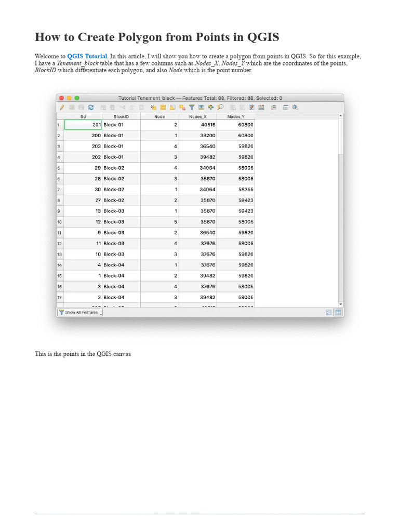Click the greyed delete field icon
399x532 pixels.
[242, 107]
